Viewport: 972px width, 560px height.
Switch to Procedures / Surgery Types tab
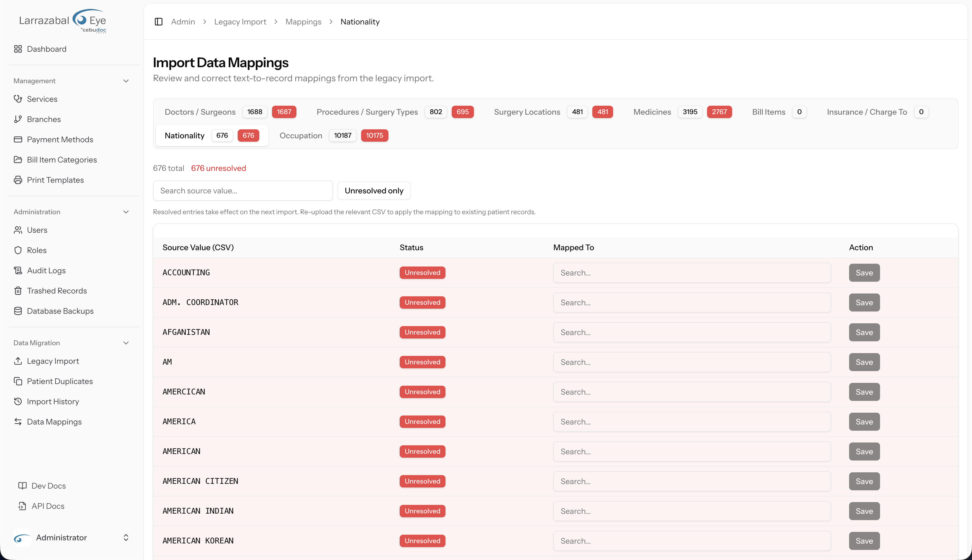pyautogui.click(x=395, y=112)
